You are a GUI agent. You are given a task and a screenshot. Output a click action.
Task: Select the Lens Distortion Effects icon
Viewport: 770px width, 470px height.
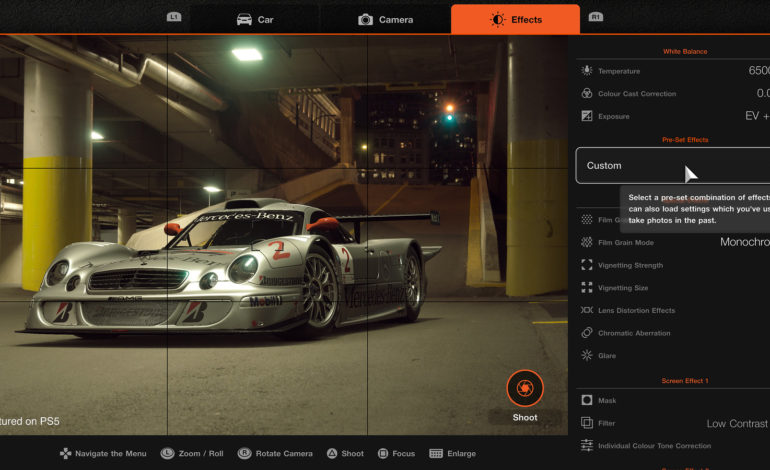pyautogui.click(x=587, y=310)
